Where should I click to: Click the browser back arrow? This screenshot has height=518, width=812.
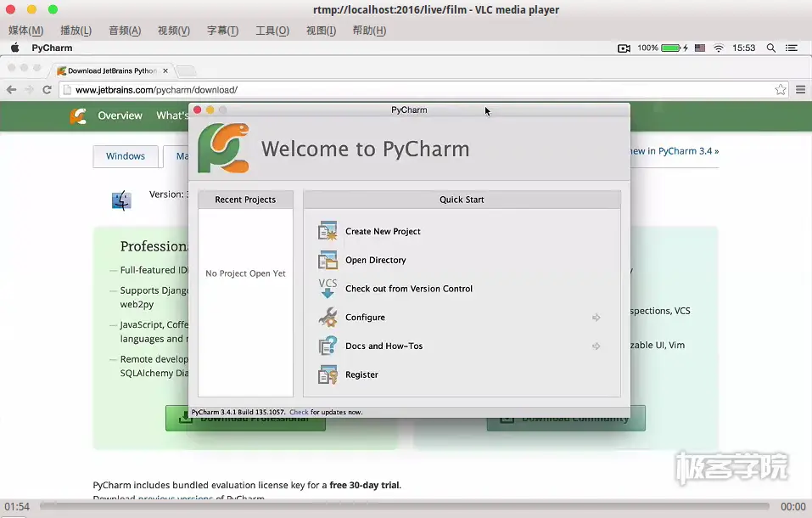point(11,90)
